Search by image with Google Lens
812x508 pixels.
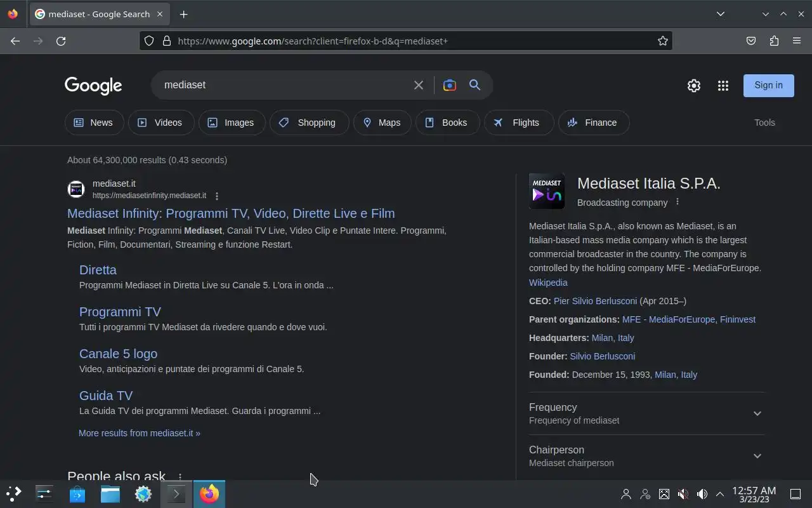[450, 85]
